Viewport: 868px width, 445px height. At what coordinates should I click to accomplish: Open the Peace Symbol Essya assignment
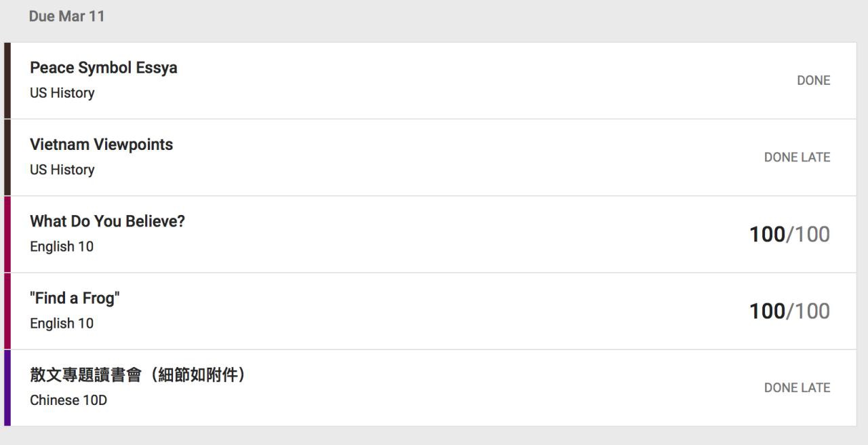click(104, 68)
